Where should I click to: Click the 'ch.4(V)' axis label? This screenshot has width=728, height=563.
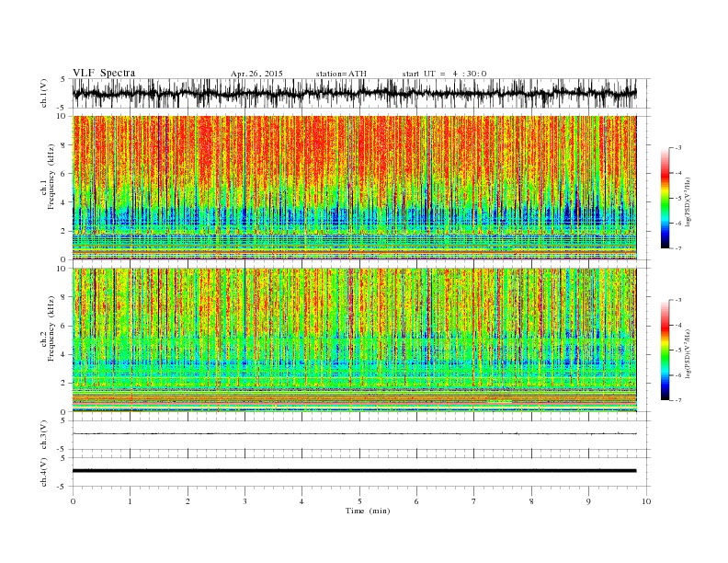point(44,472)
